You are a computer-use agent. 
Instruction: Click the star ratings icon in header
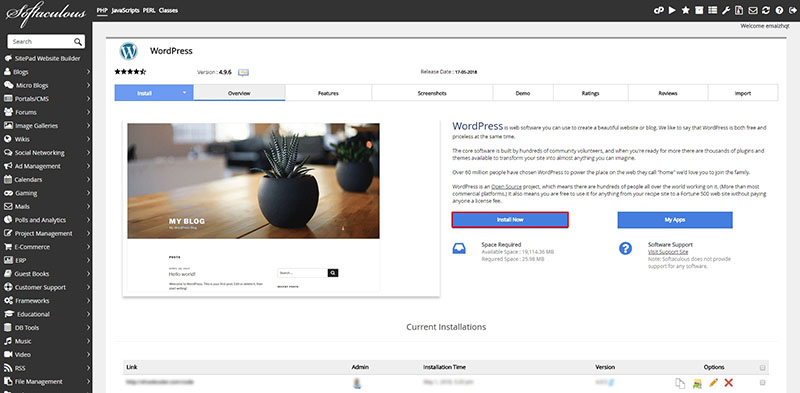click(x=685, y=10)
